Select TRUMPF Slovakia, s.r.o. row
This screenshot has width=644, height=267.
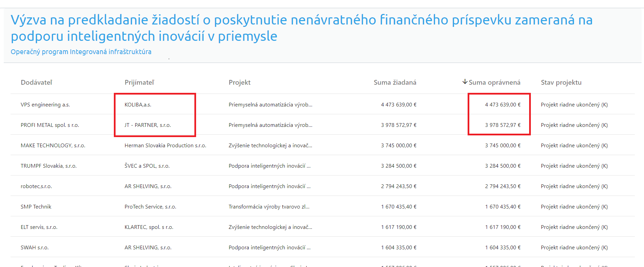pos(49,166)
